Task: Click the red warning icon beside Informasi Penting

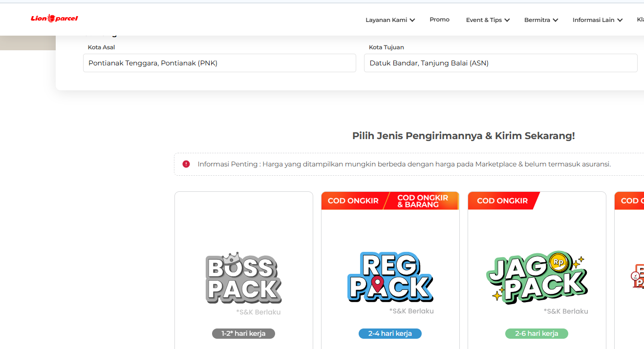Action: pos(186,164)
